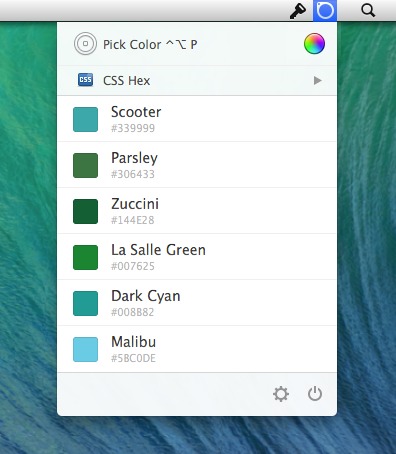This screenshot has width=396, height=454.
Task: Click the Dark Cyan color swatch
Action: 85,303
